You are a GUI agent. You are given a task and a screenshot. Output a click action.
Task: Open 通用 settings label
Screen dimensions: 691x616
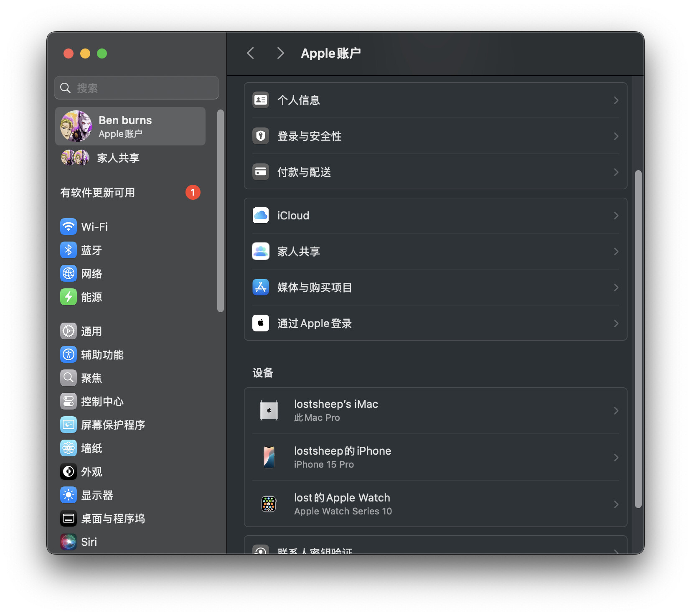tap(91, 331)
